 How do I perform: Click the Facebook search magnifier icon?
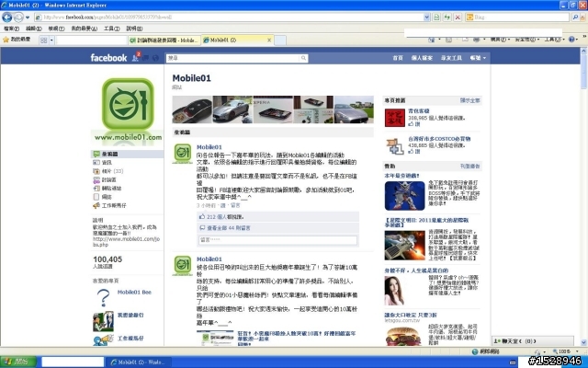click(303, 58)
